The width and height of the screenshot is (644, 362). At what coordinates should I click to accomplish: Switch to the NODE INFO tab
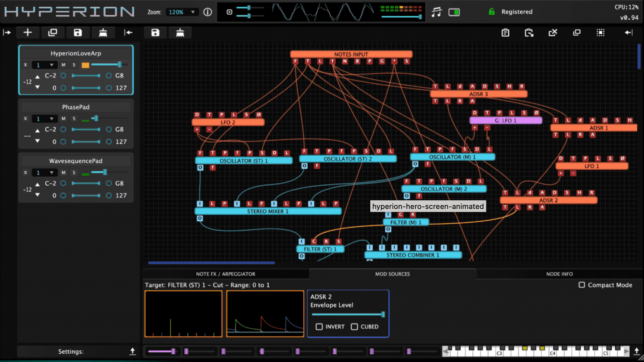(x=559, y=274)
